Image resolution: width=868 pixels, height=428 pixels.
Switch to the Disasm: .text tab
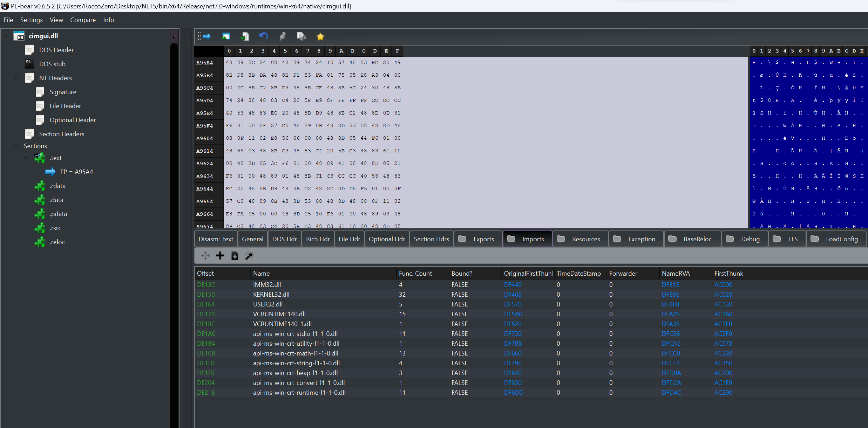tap(215, 239)
